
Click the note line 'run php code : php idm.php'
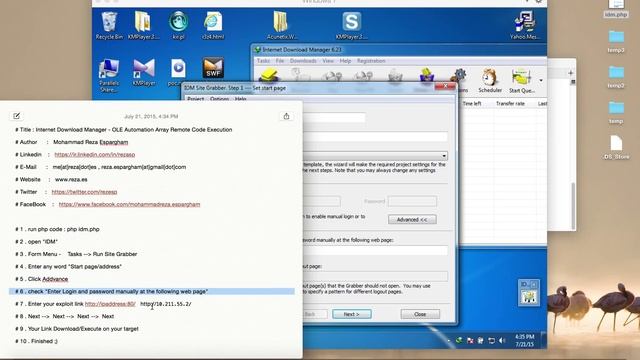click(57, 229)
